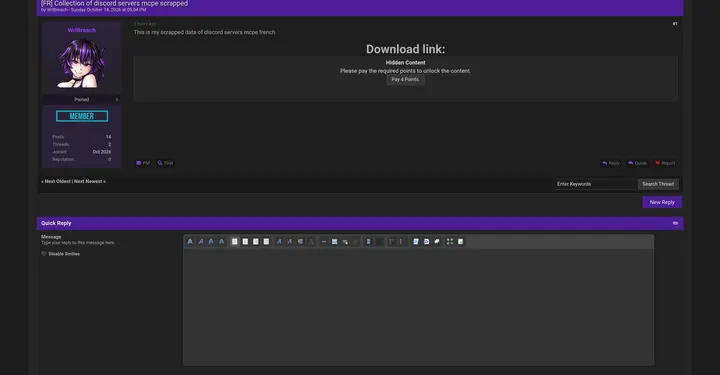Apply bold formatting in quick reply editor
This screenshot has width=720, height=375.
[190, 241]
